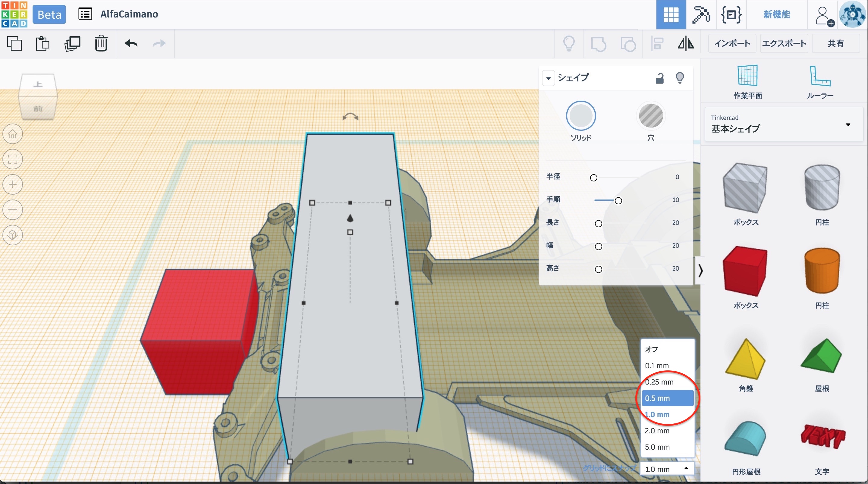The width and height of the screenshot is (868, 484).
Task: Click the duplicate icon in toolbar
Action: [x=72, y=43]
